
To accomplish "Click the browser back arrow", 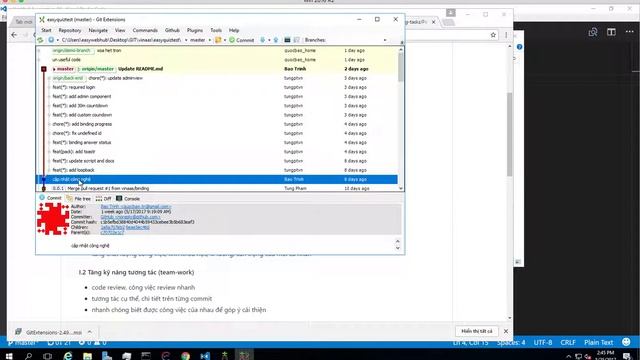I will click(14, 35).
